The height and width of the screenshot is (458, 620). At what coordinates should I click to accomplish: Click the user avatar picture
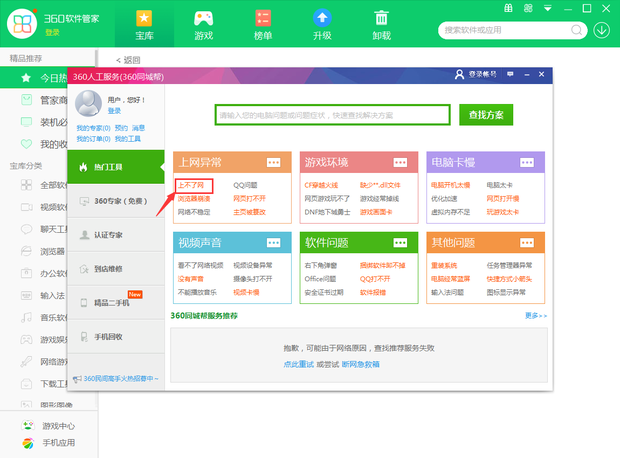pyautogui.click(x=90, y=104)
